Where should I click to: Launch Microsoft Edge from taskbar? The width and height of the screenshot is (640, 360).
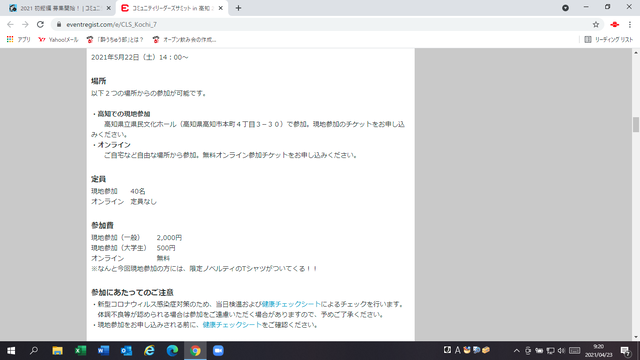tap(172, 351)
